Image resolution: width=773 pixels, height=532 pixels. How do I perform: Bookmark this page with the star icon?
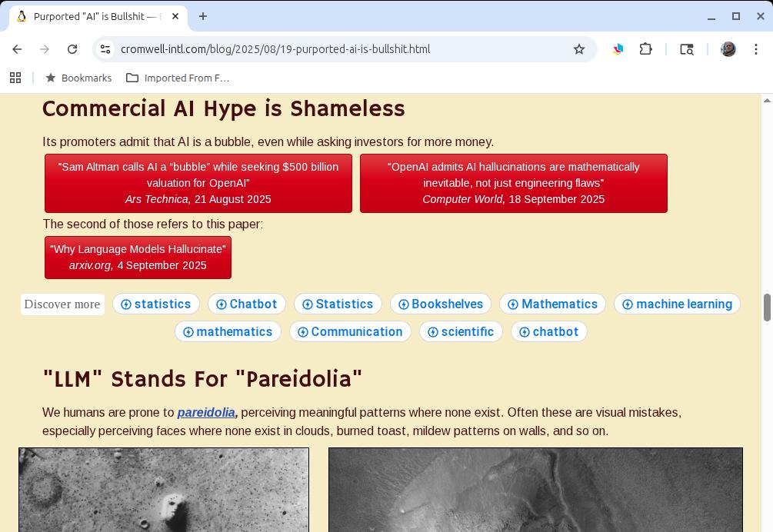click(x=579, y=49)
